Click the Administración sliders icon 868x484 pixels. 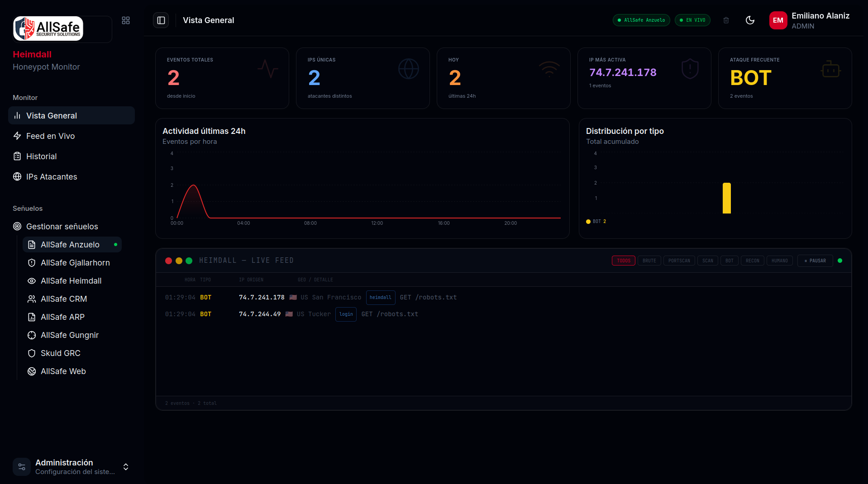[22, 467]
